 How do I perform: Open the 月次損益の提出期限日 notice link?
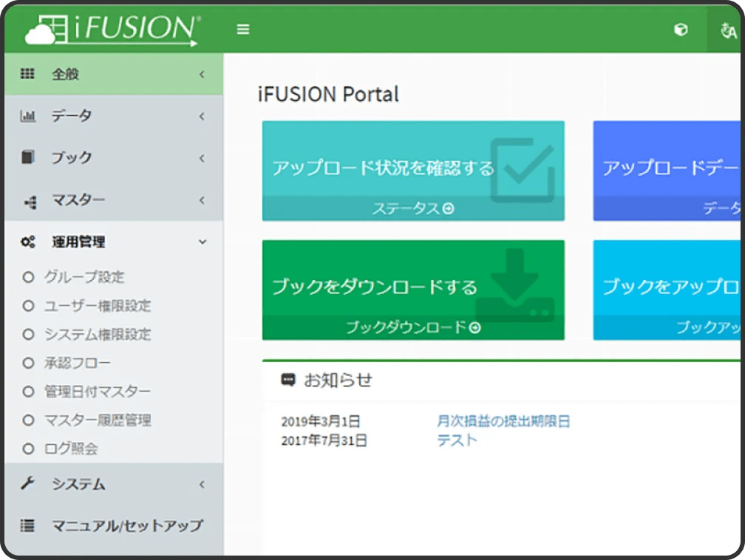503,421
